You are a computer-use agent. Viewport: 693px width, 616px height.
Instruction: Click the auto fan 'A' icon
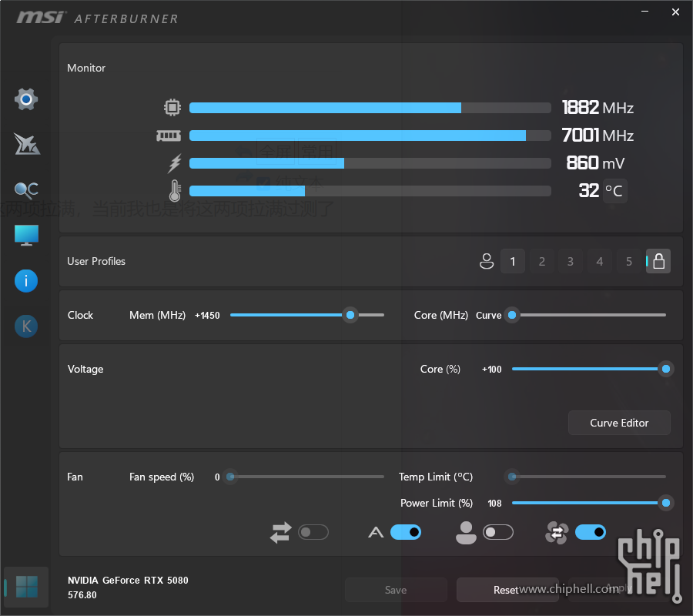pyautogui.click(x=376, y=533)
